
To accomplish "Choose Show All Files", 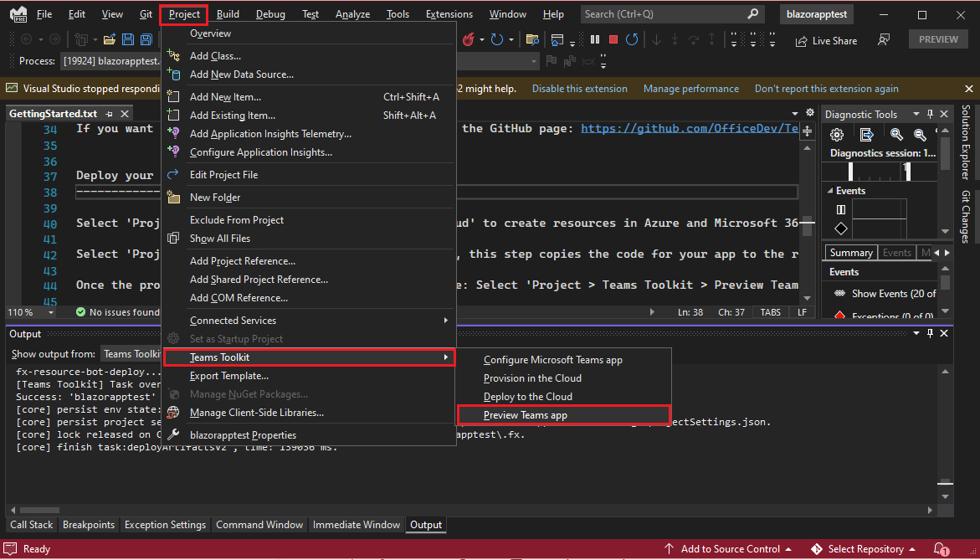I will click(309, 238).
